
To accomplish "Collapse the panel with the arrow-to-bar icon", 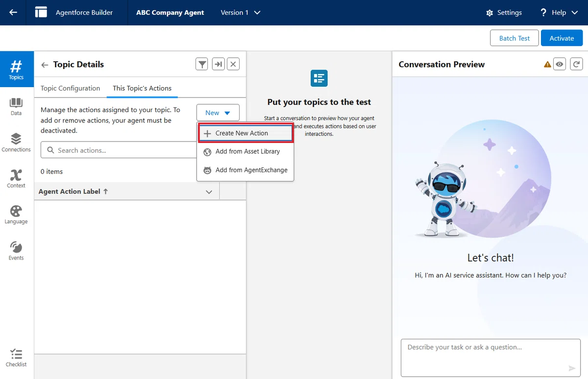I will (218, 64).
